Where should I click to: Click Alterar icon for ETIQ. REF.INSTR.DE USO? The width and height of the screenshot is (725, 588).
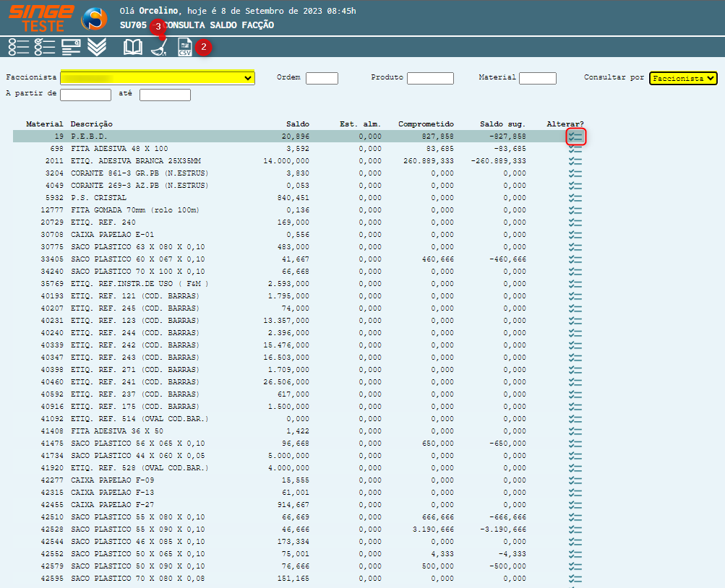pos(575,284)
